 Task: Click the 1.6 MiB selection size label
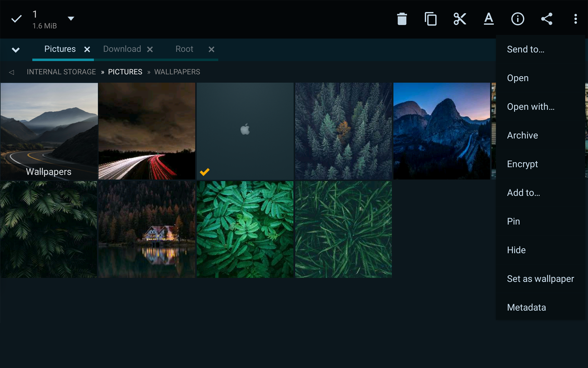coord(45,26)
